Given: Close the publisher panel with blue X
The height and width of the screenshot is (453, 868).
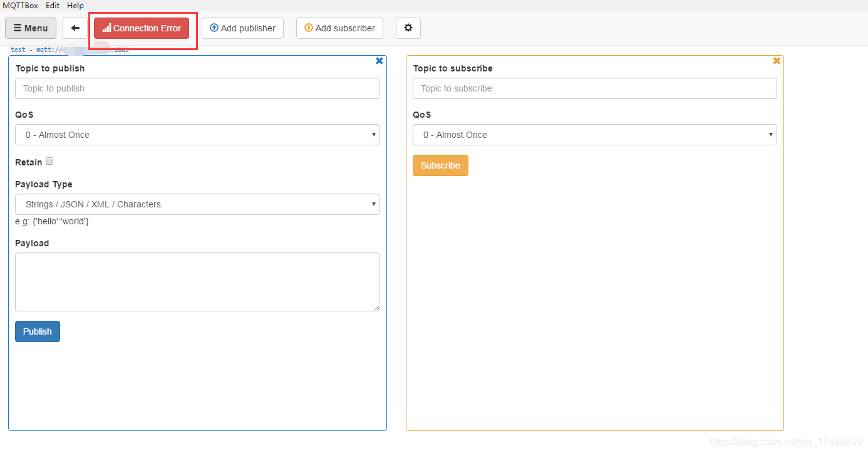Looking at the screenshot, I should tap(379, 61).
